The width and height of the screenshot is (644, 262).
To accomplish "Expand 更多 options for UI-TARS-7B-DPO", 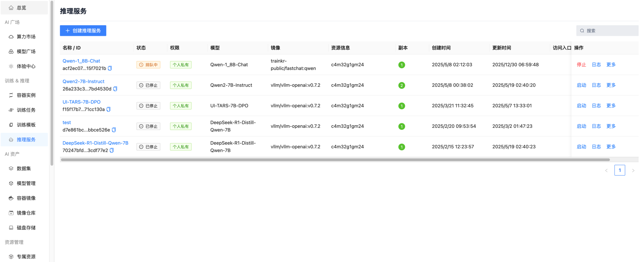I will point(611,106).
